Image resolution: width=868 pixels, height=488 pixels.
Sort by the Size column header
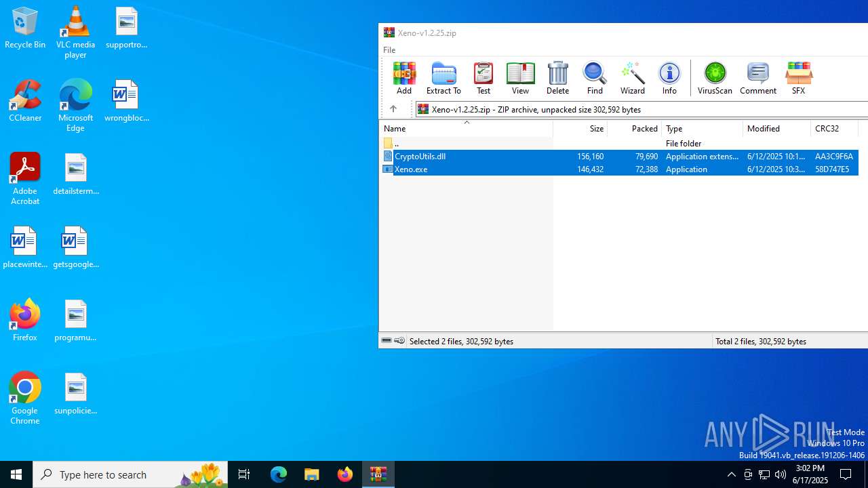tap(580, 128)
